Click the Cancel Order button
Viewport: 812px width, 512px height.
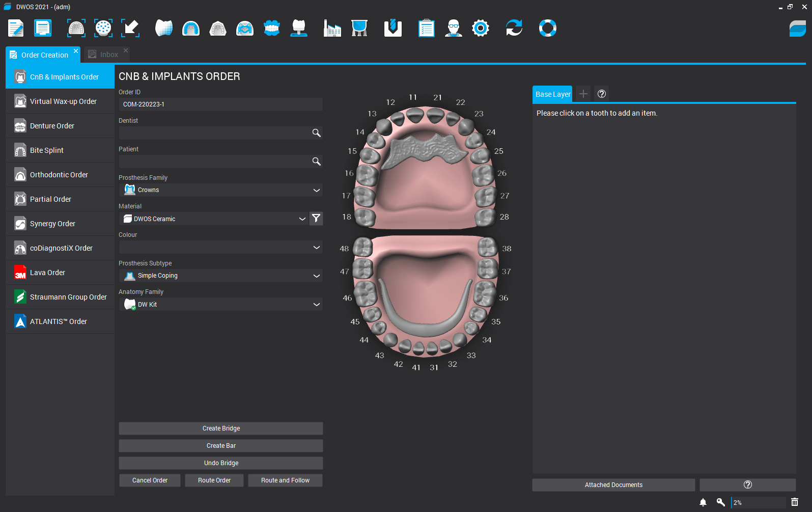pyautogui.click(x=150, y=480)
